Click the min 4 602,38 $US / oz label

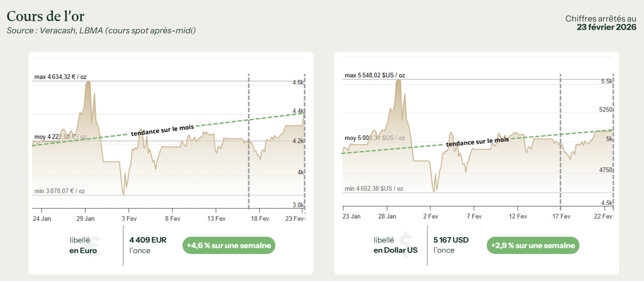(374, 189)
